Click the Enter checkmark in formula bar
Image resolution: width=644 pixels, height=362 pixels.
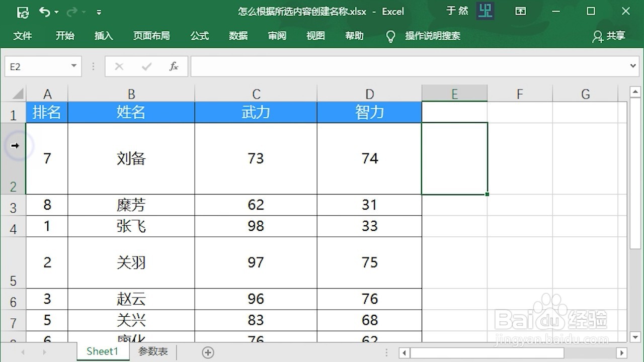click(x=146, y=66)
